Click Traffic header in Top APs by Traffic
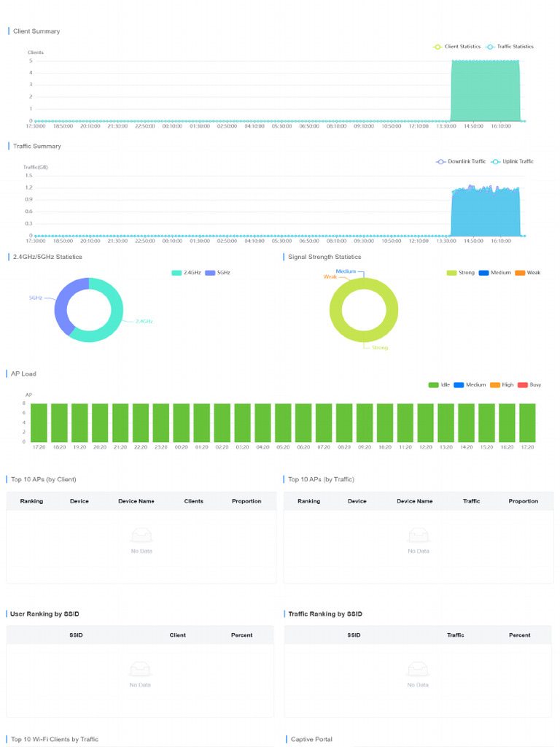Viewport: 560px width, 747px height. point(472,501)
